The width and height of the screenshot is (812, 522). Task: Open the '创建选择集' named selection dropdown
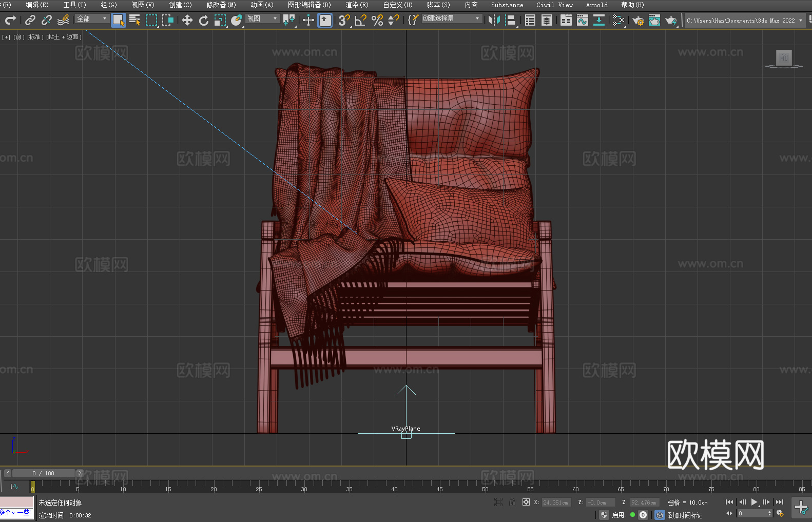(452, 18)
